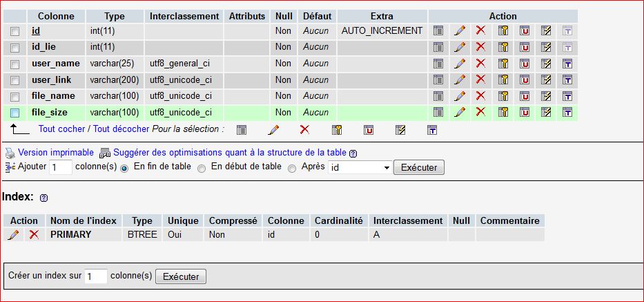This screenshot has height=302, width=644.
Task: Browse distinct values for id column
Action: coord(438,31)
